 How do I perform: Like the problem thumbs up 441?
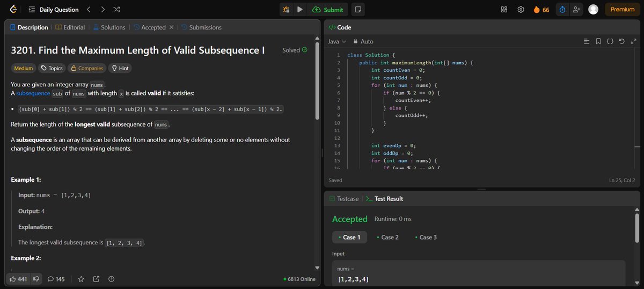[x=18, y=279]
